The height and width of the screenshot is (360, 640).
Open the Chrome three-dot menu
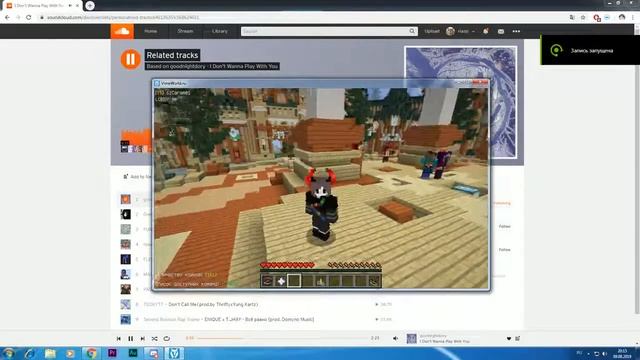pos(633,18)
